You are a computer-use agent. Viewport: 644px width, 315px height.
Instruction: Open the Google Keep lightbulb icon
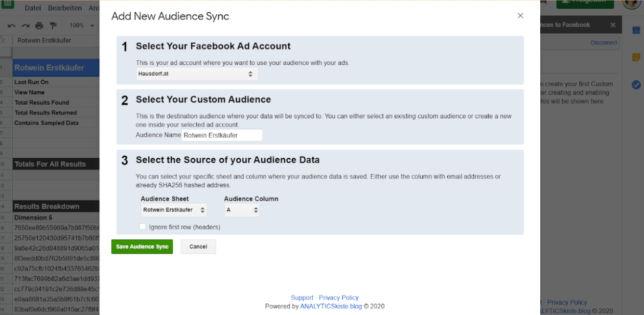click(x=636, y=57)
